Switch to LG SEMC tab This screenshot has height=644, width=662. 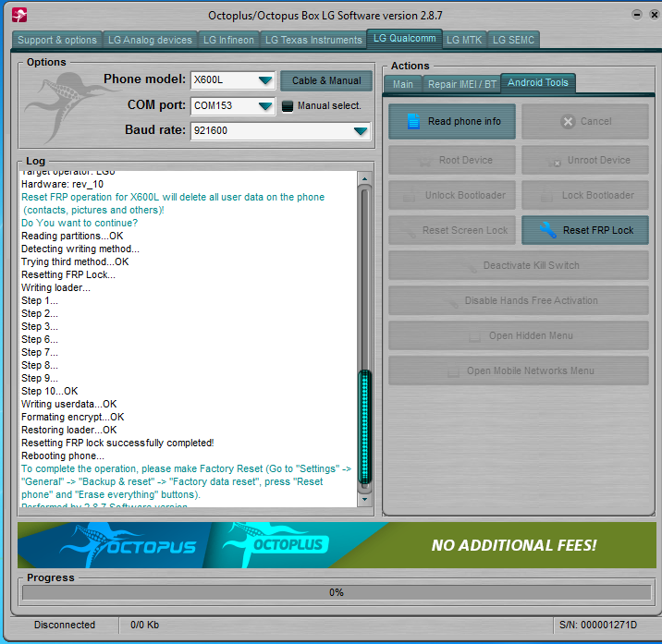513,40
